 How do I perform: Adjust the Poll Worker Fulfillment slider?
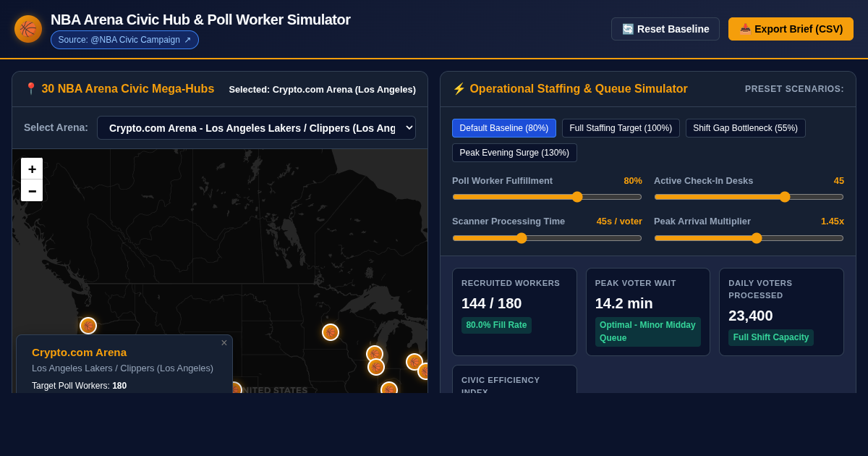[x=547, y=197]
